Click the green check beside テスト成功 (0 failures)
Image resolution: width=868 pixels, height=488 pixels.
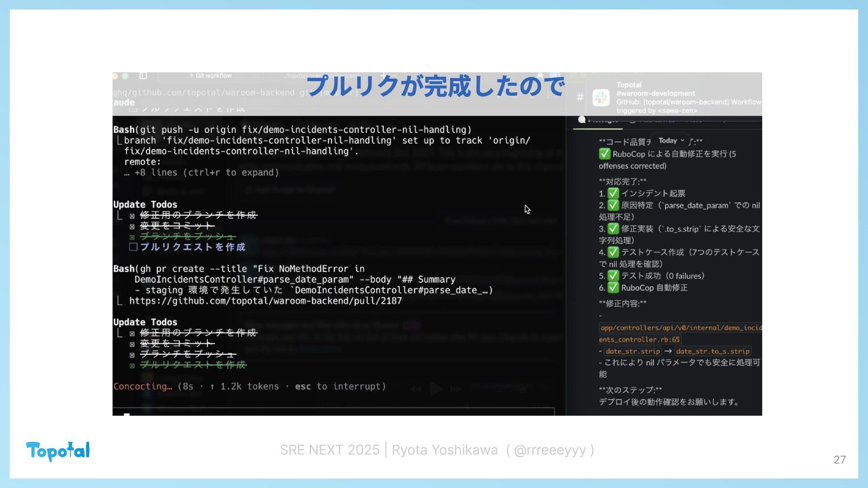tap(613, 276)
